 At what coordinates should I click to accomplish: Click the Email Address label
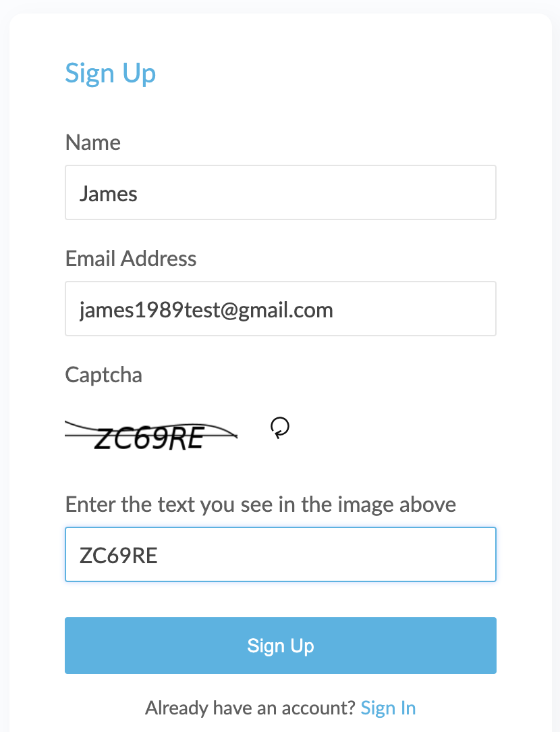click(x=131, y=259)
